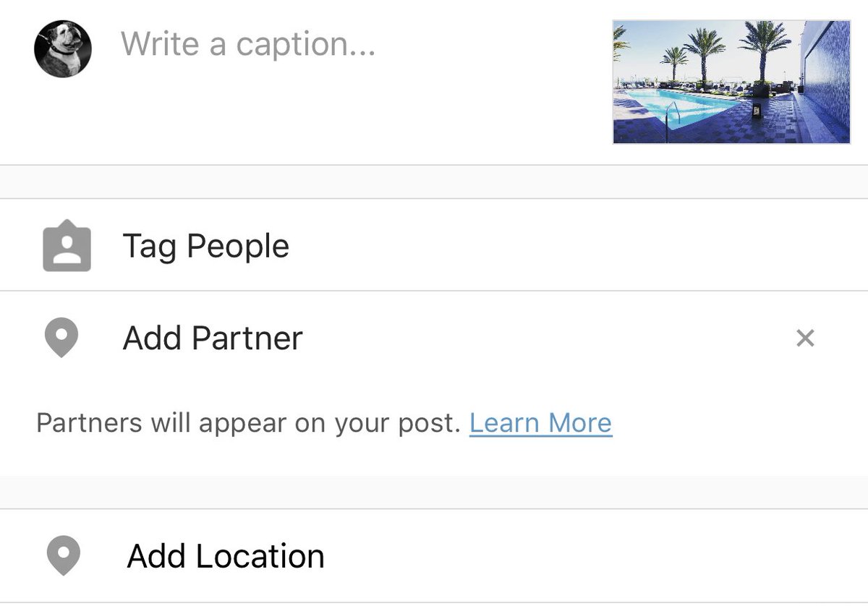This screenshot has height=606, width=868.
Task: Choose the Tag People label
Action: tap(206, 247)
